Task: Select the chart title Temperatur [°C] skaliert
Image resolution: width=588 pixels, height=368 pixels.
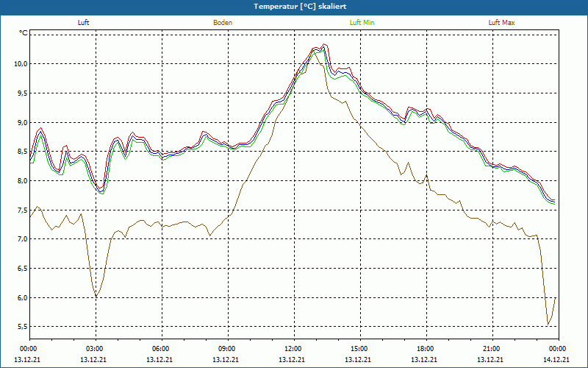Action: click(300, 7)
